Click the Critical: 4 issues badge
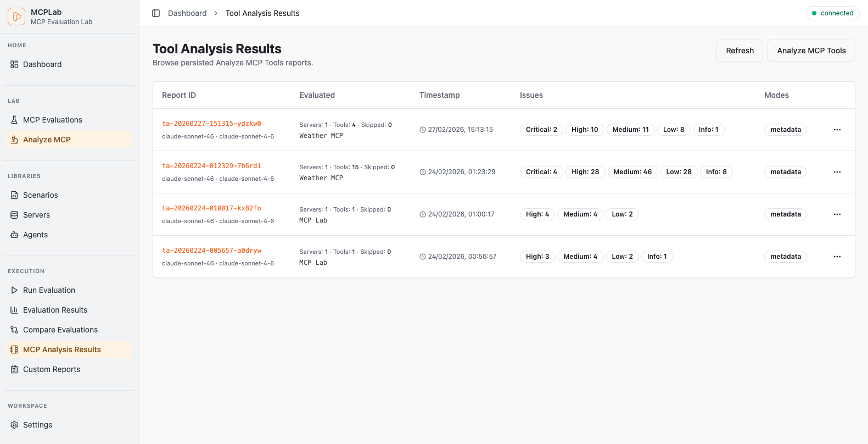868x444 pixels. point(541,172)
